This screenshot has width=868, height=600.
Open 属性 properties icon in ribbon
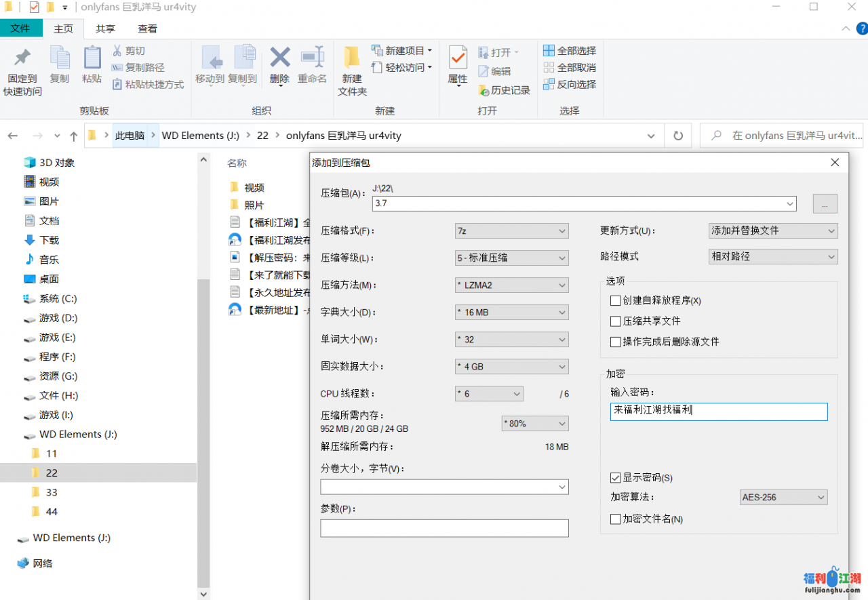[x=458, y=58]
